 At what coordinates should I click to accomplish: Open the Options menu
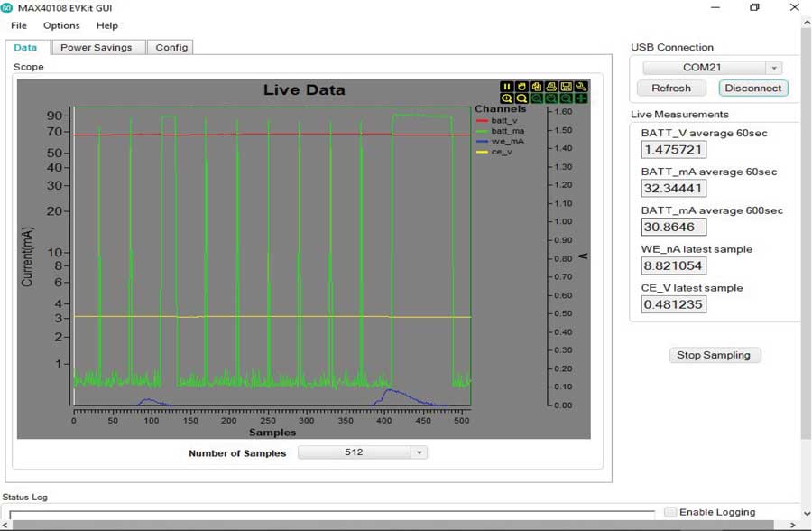[61, 26]
